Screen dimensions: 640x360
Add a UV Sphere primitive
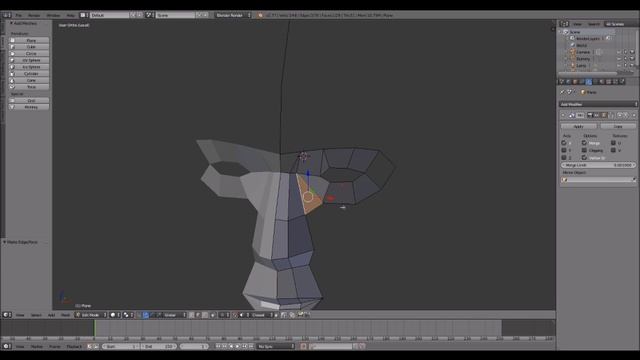click(x=29, y=60)
